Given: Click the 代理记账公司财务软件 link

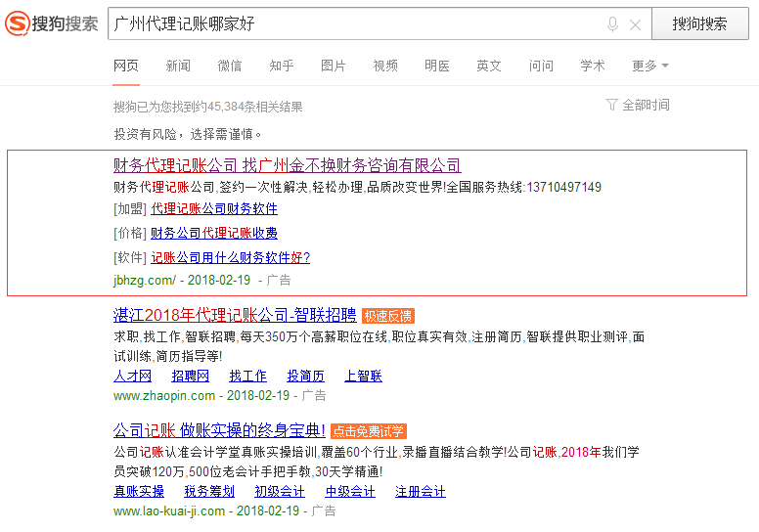Looking at the screenshot, I should [x=214, y=208].
